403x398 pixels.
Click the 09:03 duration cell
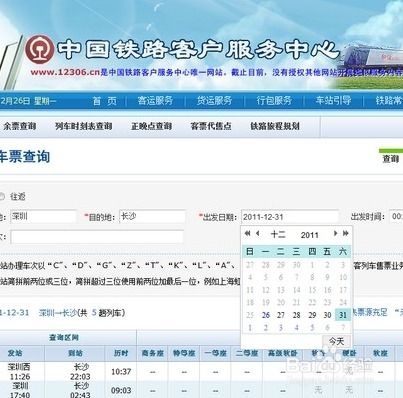(x=121, y=390)
